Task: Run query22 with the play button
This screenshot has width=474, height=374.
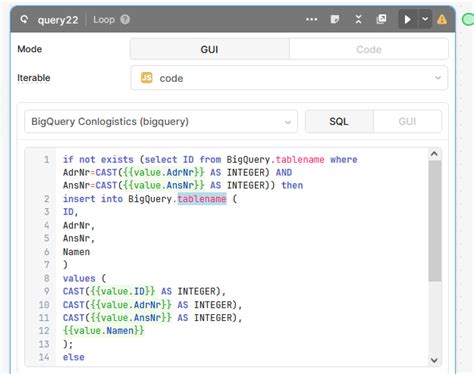Action: pyautogui.click(x=408, y=19)
